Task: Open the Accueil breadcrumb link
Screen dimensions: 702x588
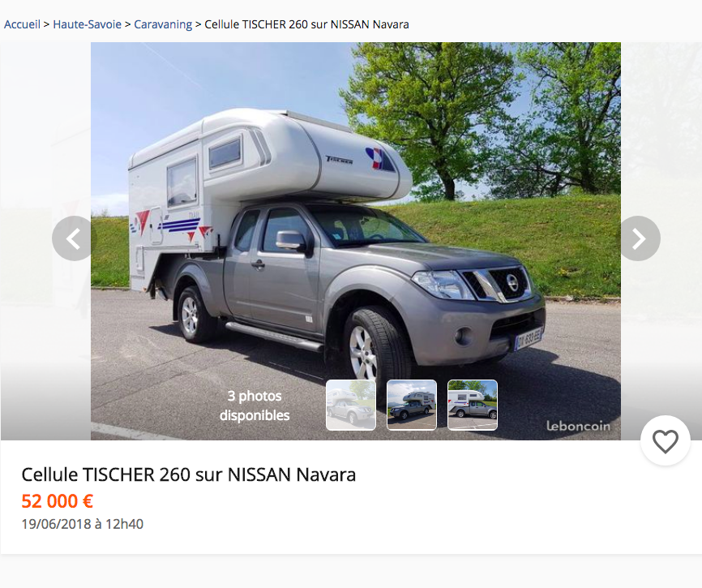Action: click(x=22, y=24)
